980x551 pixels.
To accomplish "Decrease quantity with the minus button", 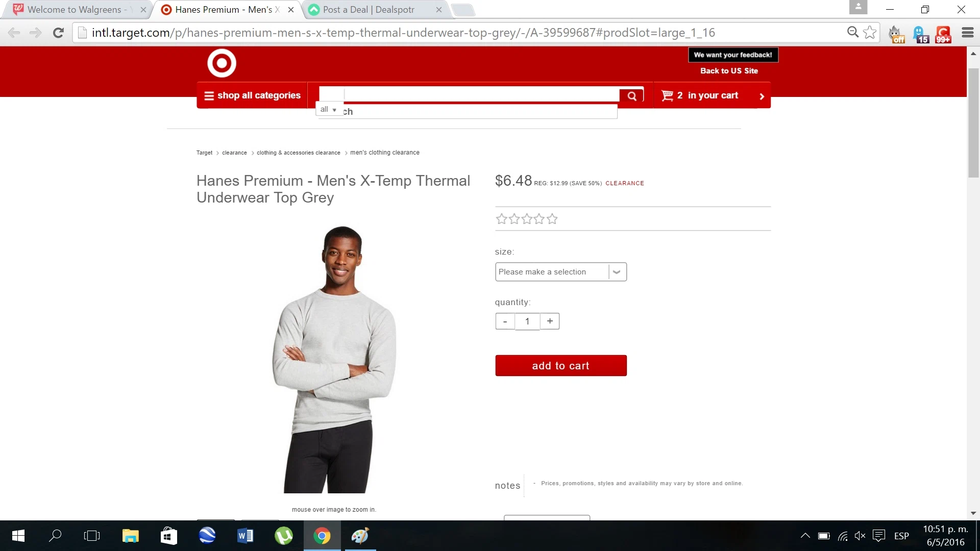I will click(505, 321).
